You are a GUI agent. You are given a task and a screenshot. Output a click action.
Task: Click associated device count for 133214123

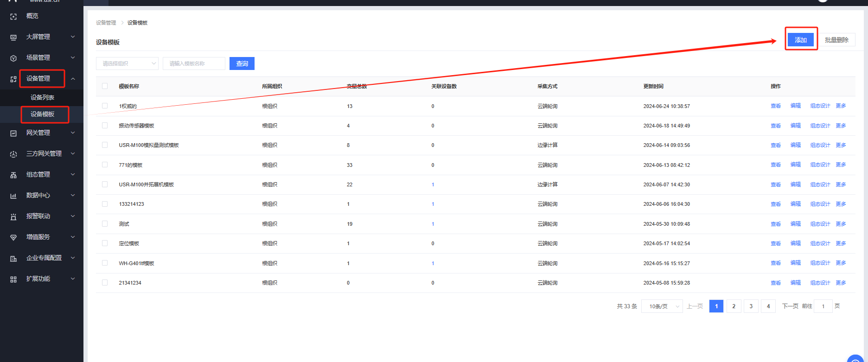(x=433, y=204)
